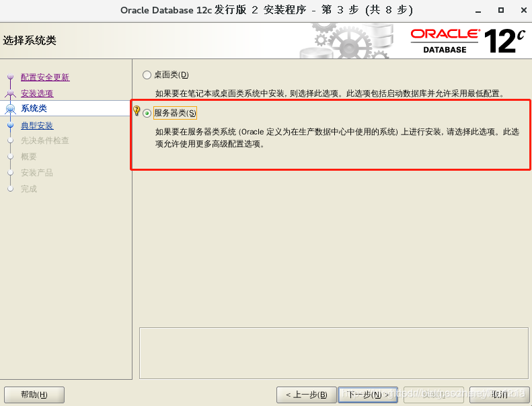Screen dimensions: 532x406
Task: Click the Oracle Database 12c logo
Action: pyautogui.click(x=468, y=41)
